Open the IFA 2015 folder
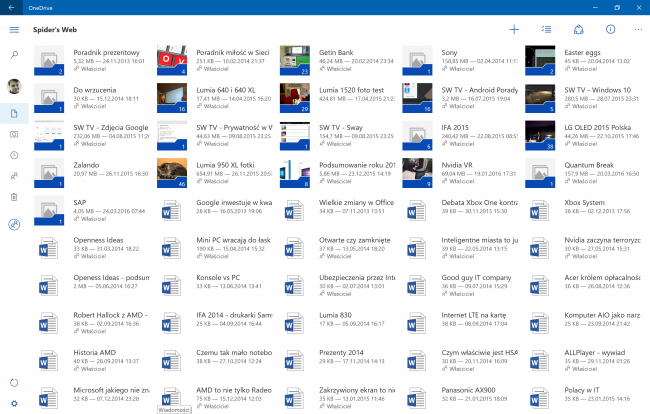The width and height of the screenshot is (650, 414). coord(460,136)
